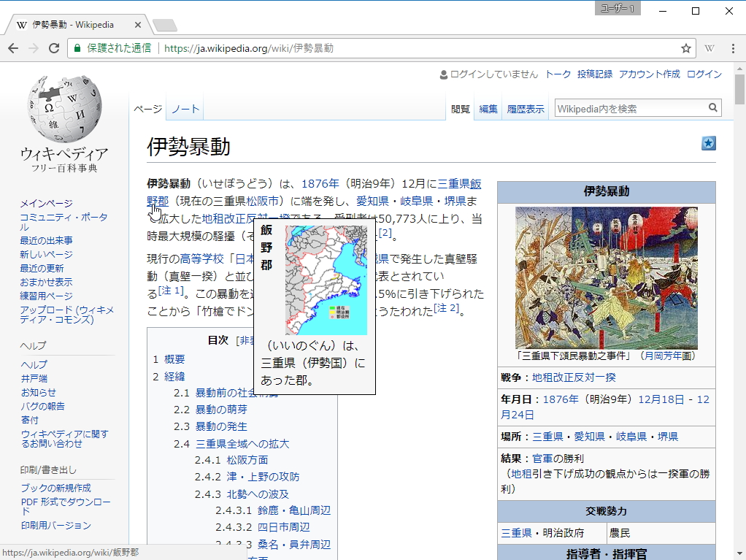The image size is (746, 560).
Task: Switch to the ノート tab
Action: [184, 107]
